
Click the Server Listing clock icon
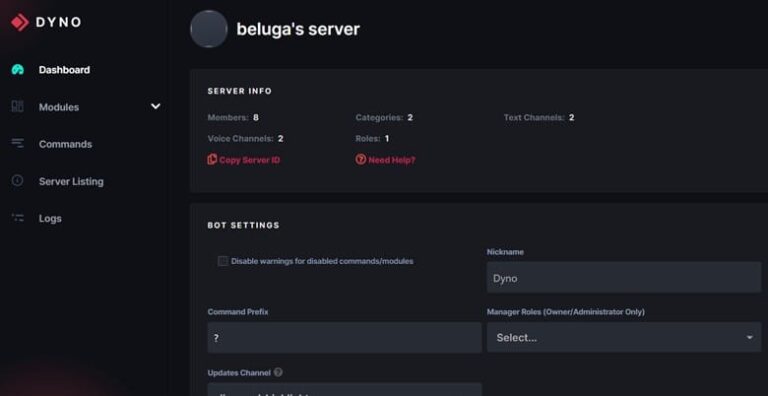click(x=18, y=181)
